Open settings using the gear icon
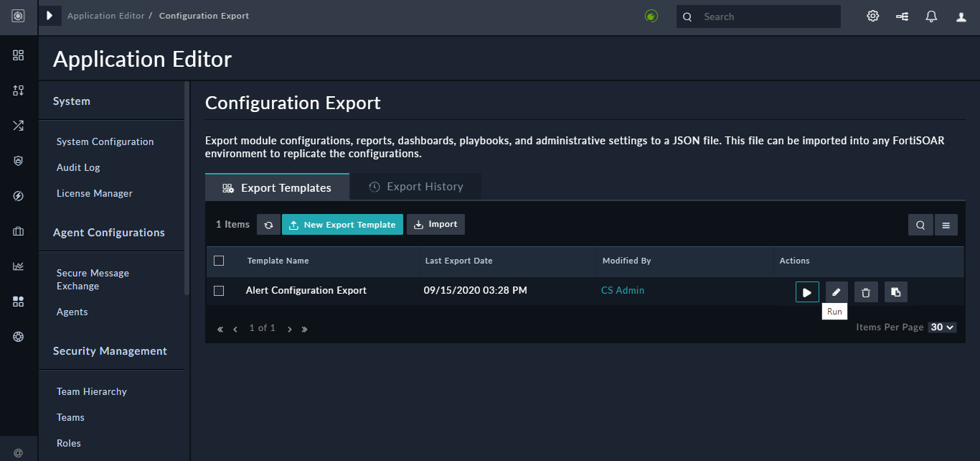 872,16
